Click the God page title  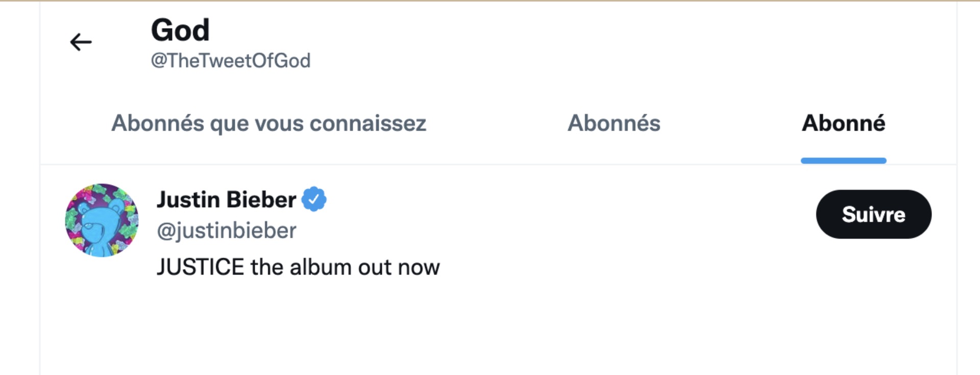pos(180,30)
